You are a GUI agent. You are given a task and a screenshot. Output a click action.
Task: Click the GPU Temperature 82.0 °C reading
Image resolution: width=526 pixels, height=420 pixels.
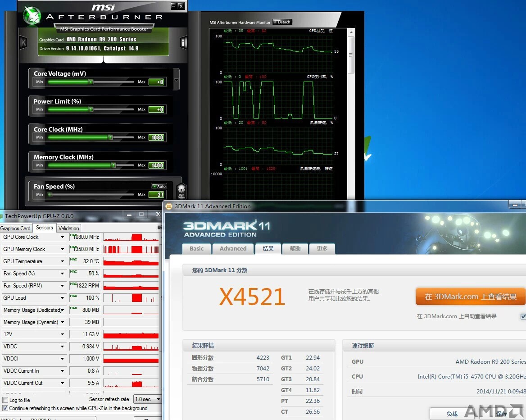tap(85, 261)
